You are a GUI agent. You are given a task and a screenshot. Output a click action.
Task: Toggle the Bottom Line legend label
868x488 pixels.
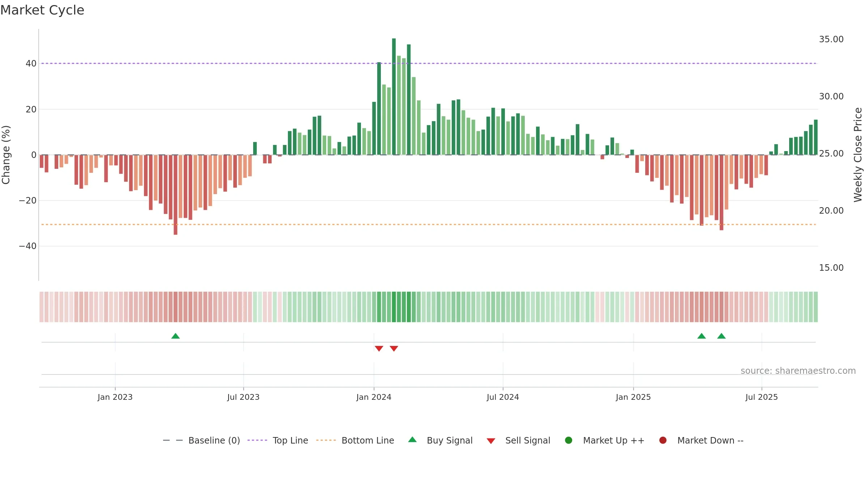click(368, 440)
